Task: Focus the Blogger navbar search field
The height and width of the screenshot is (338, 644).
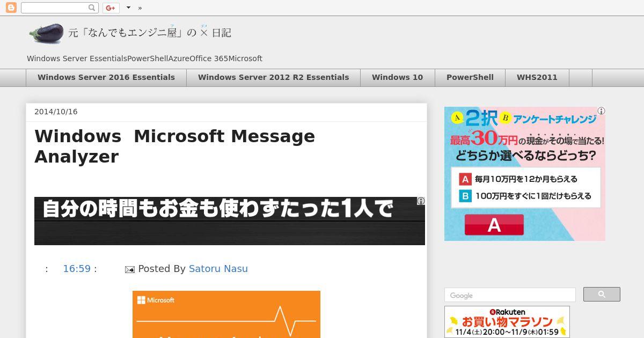Action: tap(59, 8)
